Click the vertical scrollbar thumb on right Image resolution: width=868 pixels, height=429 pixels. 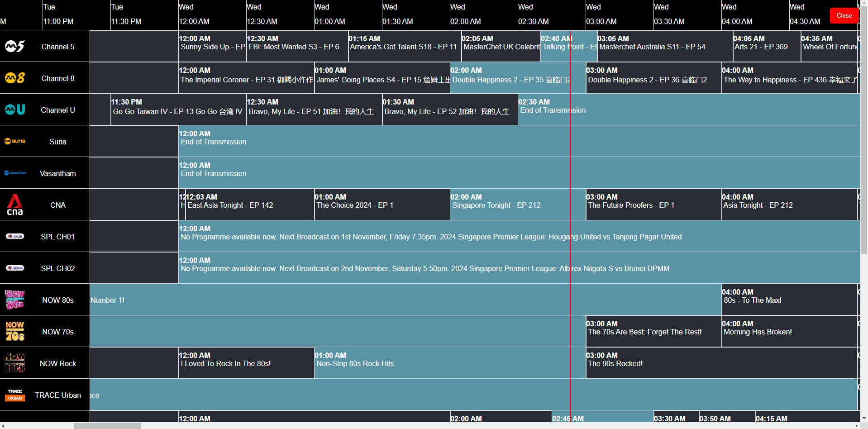(864, 130)
